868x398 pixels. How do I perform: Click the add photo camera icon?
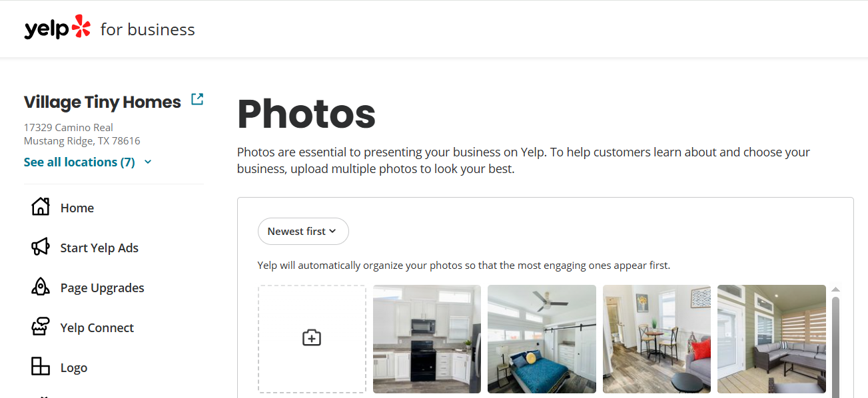click(312, 337)
